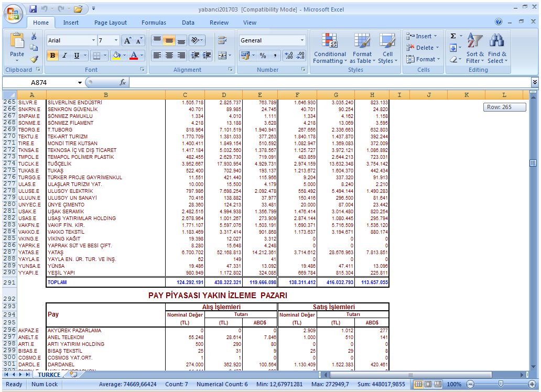Apply red font color swatch

pyautogui.click(x=134, y=56)
